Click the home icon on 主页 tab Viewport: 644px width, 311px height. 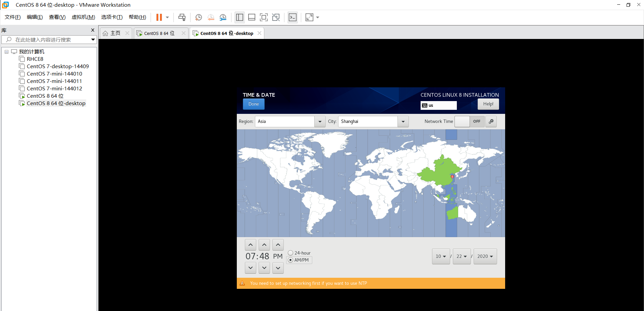tap(105, 33)
